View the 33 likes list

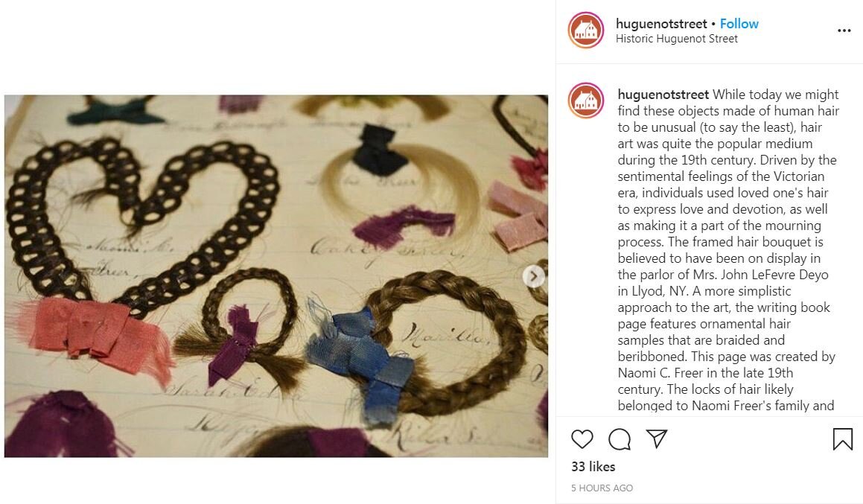[593, 467]
